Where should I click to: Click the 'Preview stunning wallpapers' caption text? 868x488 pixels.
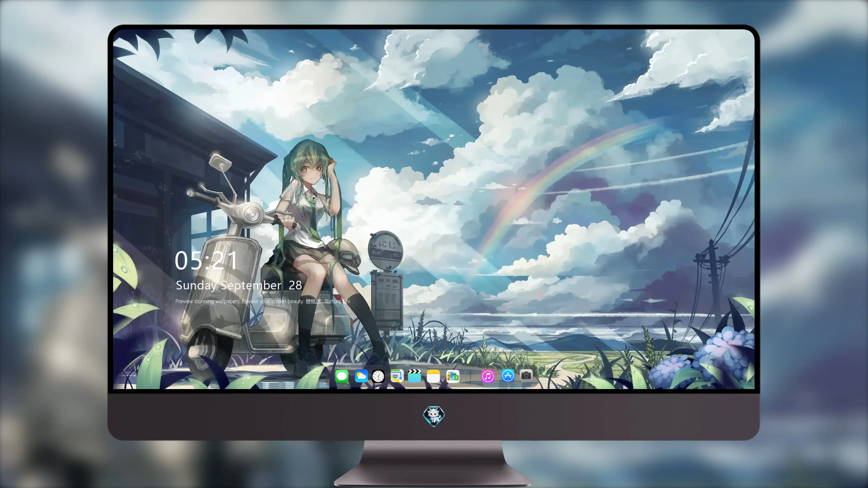click(x=262, y=301)
